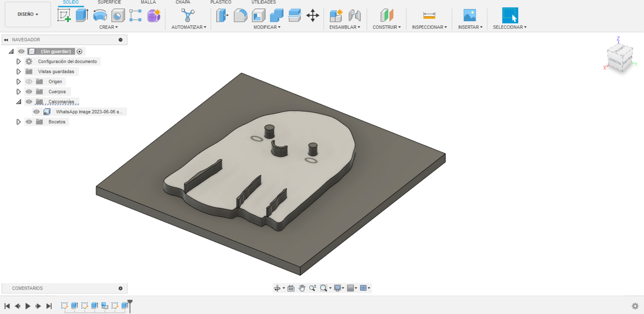644x314 pixels.
Task: Activate the (Sin guardar) component radio button
Action: [79, 51]
